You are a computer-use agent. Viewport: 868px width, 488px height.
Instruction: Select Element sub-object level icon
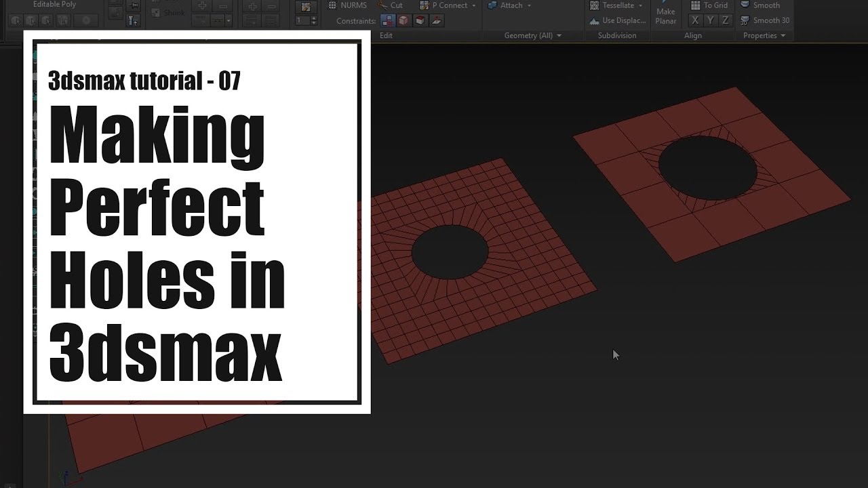coord(86,20)
